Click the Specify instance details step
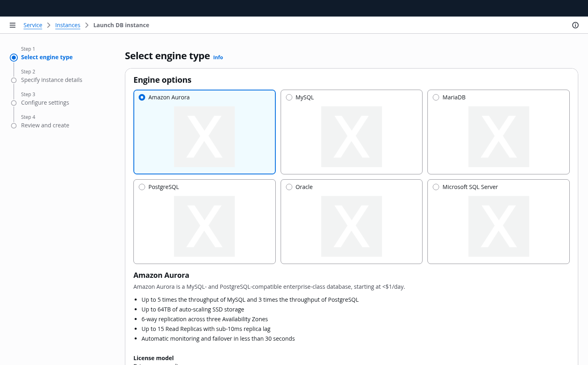 (52, 80)
